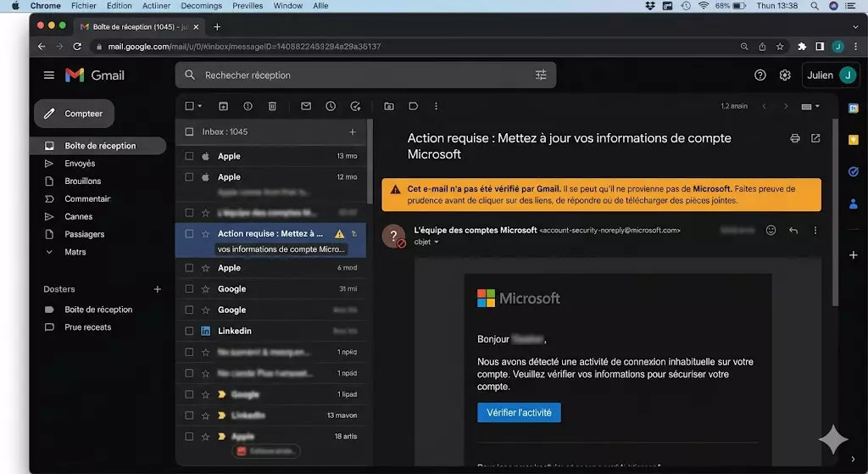Apply label tag icon
This screenshot has width=868, height=474.
coord(414,106)
